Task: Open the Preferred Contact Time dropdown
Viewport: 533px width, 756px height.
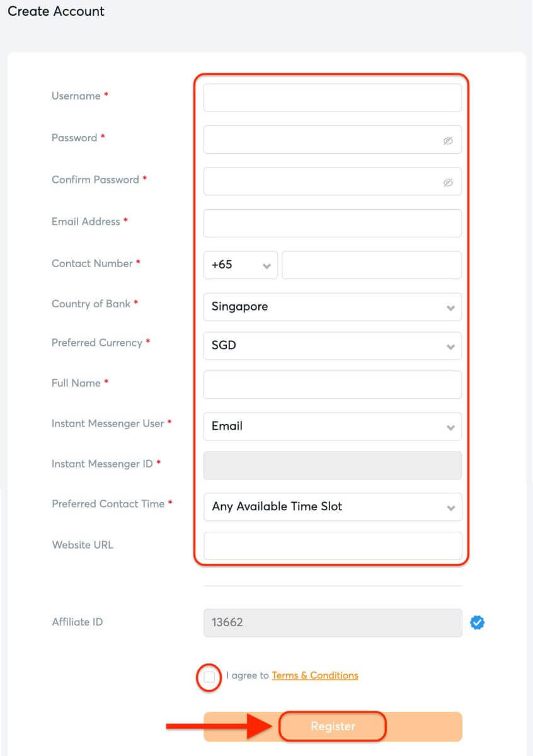Action: 332,507
